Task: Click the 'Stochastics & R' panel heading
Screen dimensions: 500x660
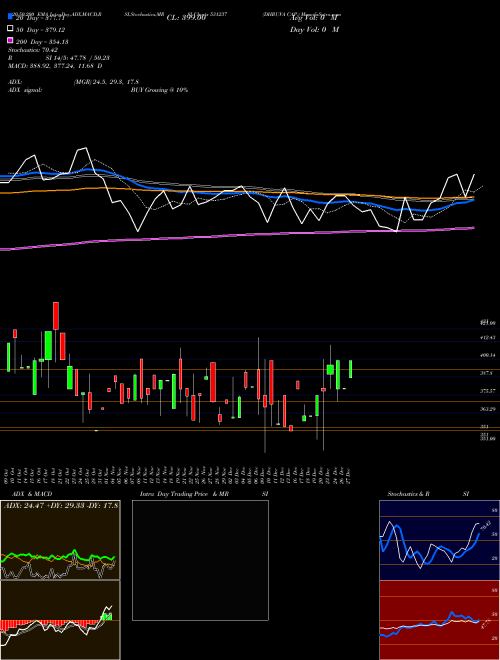Action: [x=409, y=494]
